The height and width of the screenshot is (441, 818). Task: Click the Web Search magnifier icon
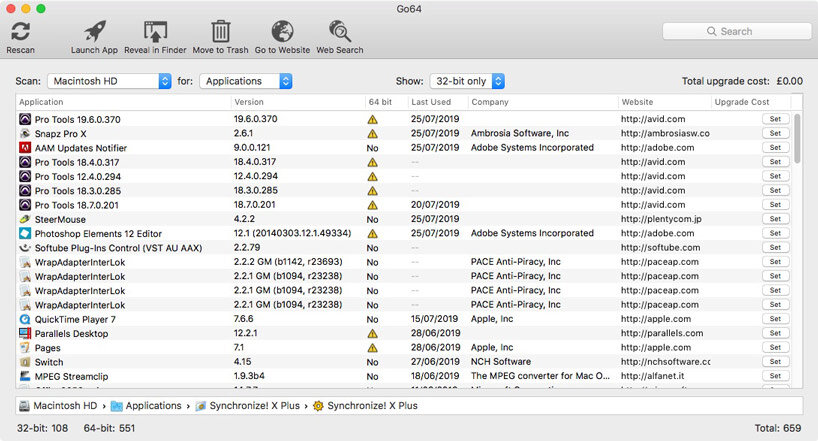340,31
